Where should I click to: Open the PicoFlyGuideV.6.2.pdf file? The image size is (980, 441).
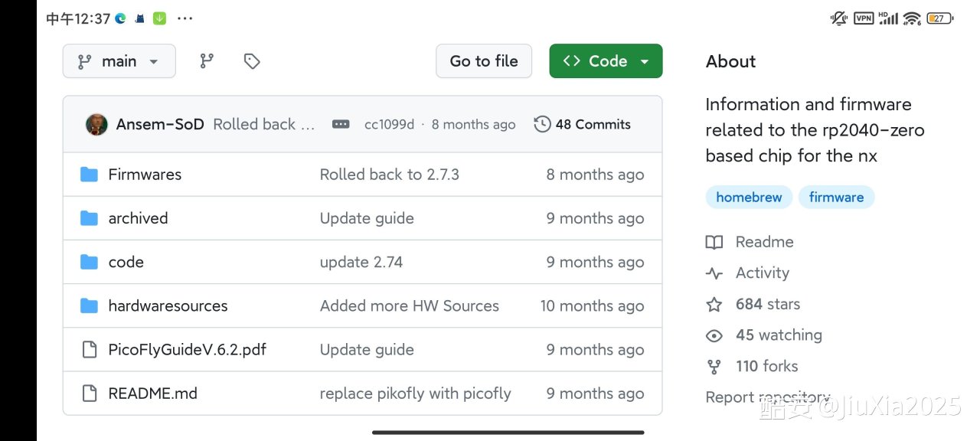tap(187, 350)
